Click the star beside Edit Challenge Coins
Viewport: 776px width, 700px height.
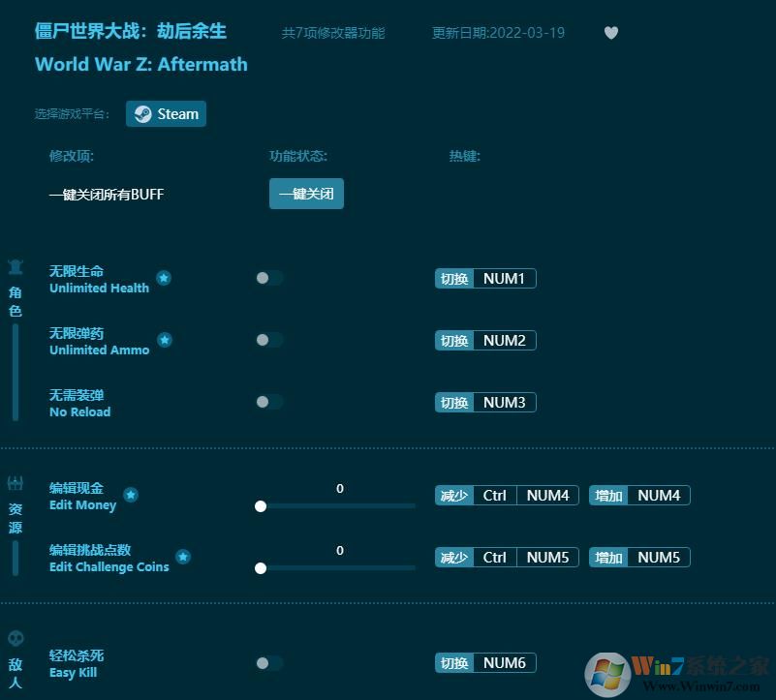click(x=183, y=557)
